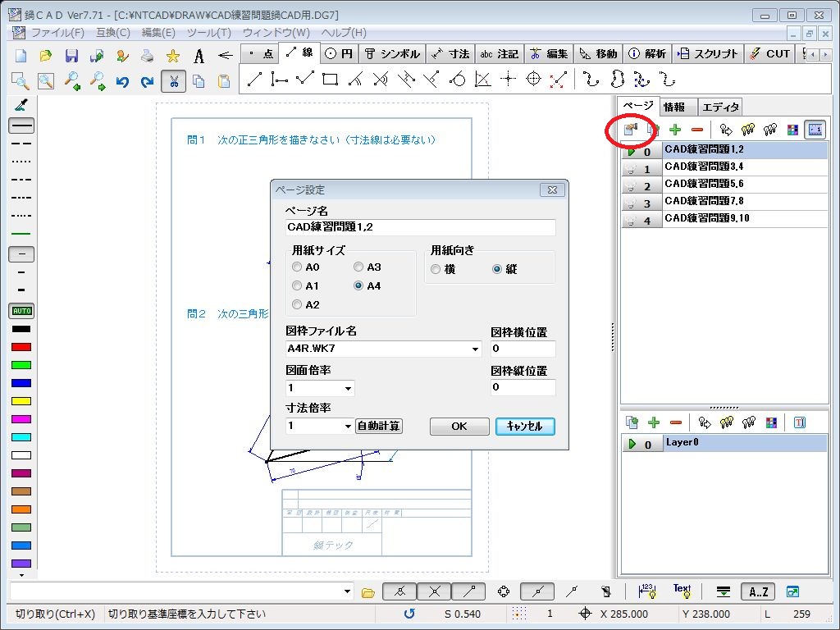Click the 図枠縦位置 input field
This screenshot has height=630, width=840.
pyautogui.click(x=523, y=387)
